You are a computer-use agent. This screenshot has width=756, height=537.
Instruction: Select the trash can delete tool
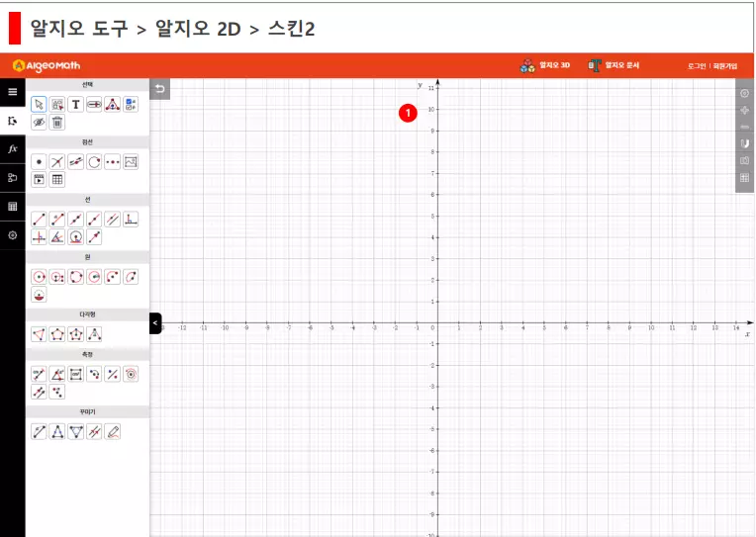pyautogui.click(x=56, y=123)
